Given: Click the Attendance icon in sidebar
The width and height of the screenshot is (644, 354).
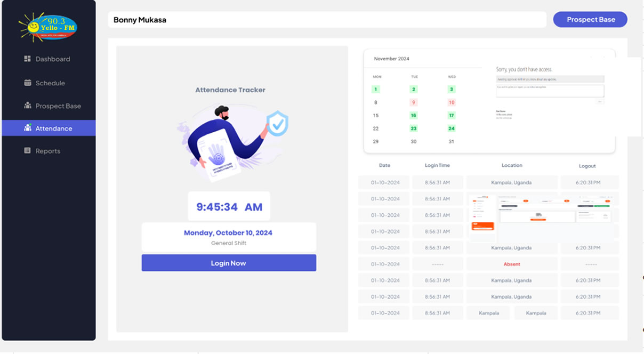Looking at the screenshot, I should click(28, 128).
